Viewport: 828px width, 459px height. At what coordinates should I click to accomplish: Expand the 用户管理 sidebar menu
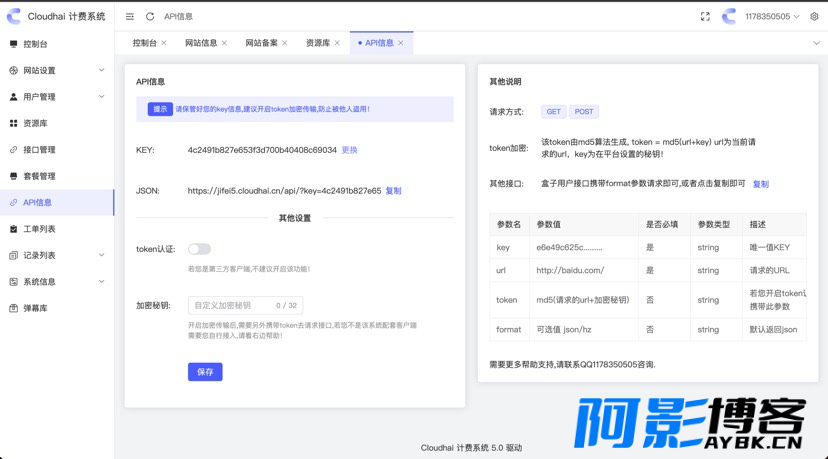(57, 97)
